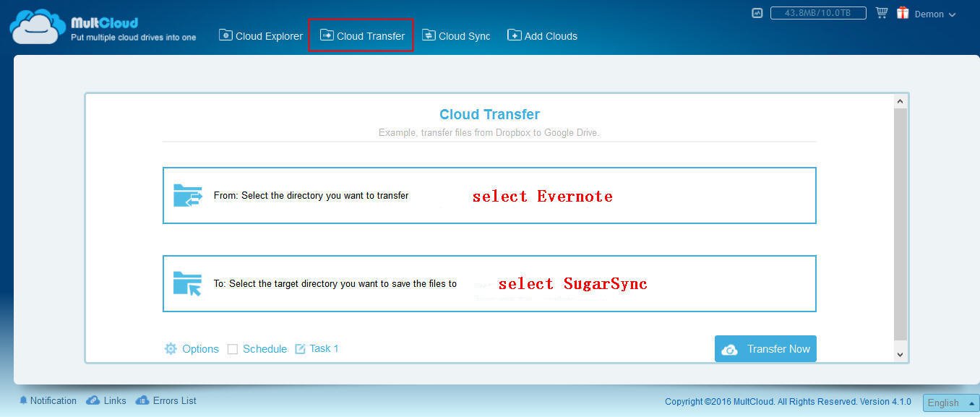Open the Notification bell link
The width and height of the screenshot is (980, 417).
pos(48,400)
